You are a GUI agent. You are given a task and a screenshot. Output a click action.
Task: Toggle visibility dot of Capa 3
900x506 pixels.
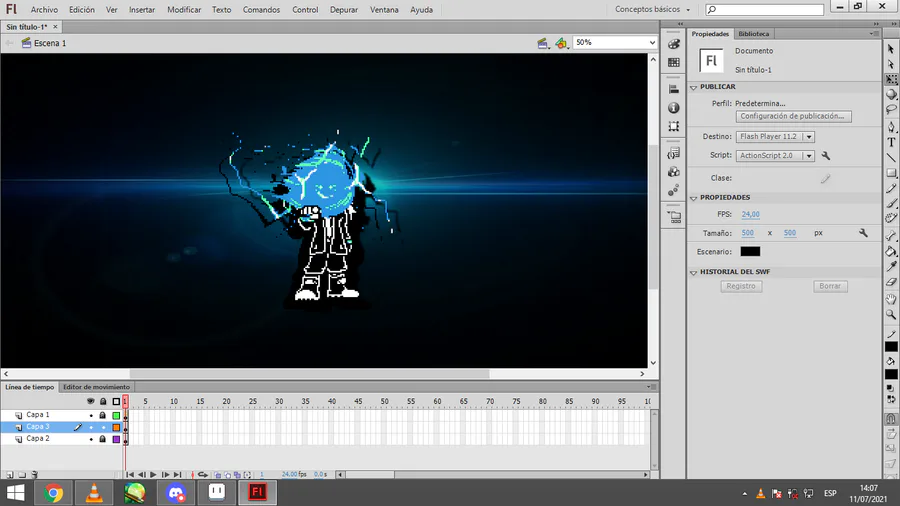pyautogui.click(x=91, y=427)
